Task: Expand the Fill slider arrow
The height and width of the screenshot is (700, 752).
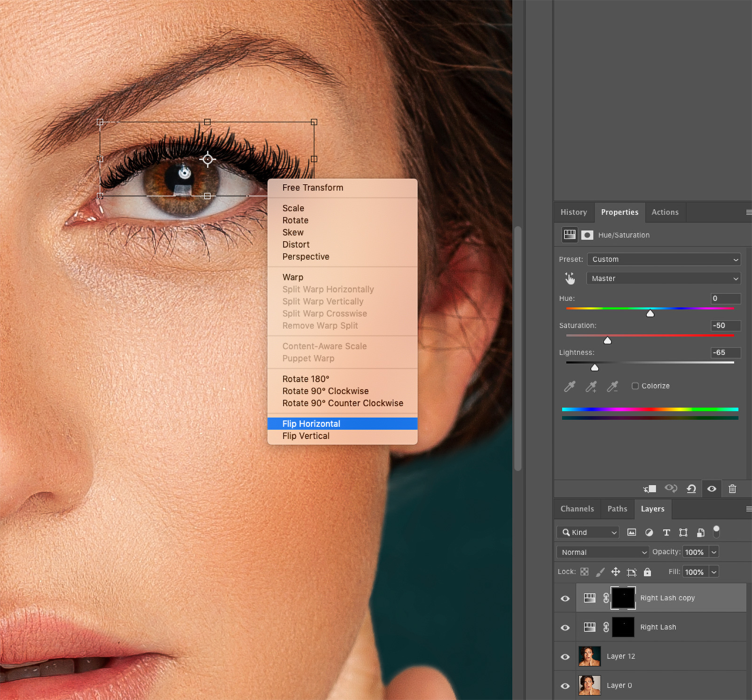Action: (714, 572)
